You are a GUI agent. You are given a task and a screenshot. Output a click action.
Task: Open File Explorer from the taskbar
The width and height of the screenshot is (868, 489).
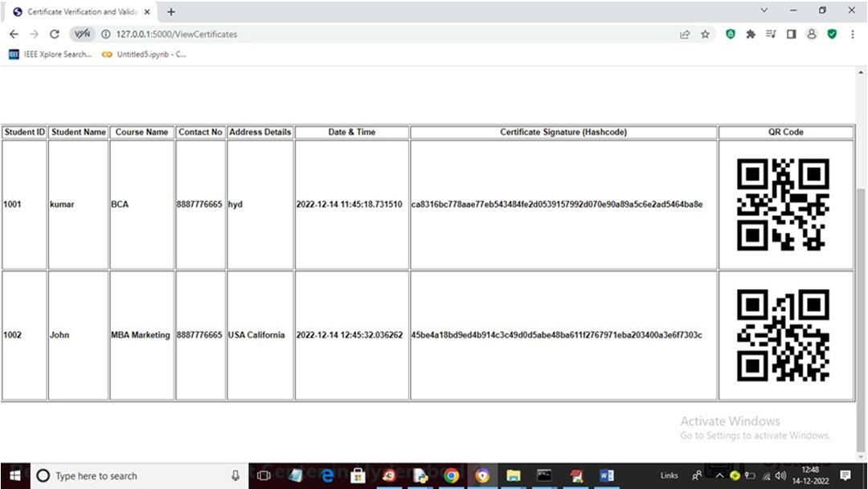point(514,475)
